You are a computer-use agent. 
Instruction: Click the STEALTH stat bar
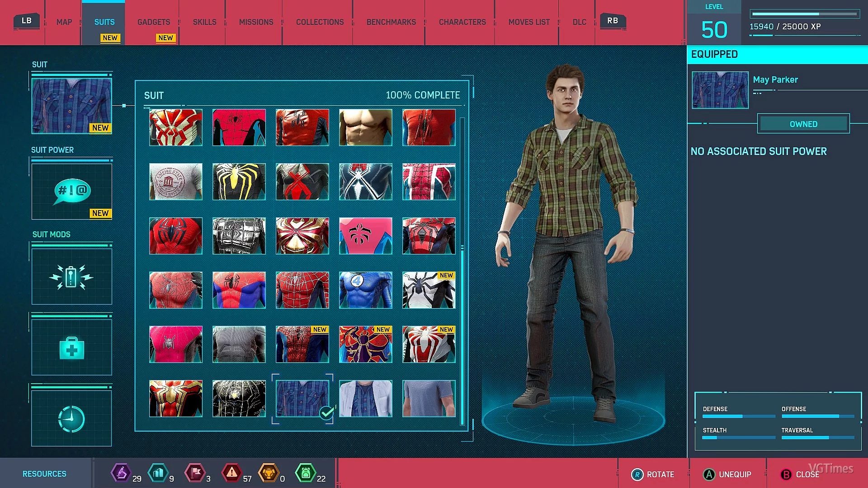pyautogui.click(x=739, y=437)
